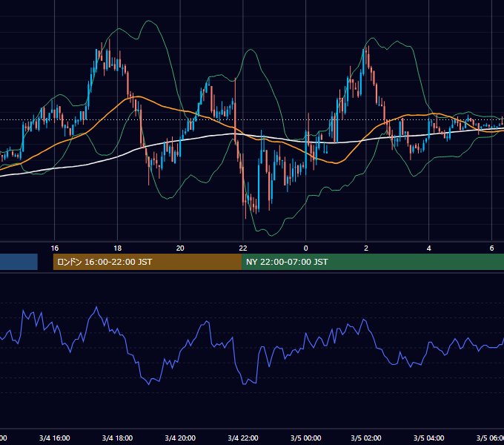504x445 pixels.
Task: Click the 3/4 22:00 label on lower axis
Action: pos(243,438)
